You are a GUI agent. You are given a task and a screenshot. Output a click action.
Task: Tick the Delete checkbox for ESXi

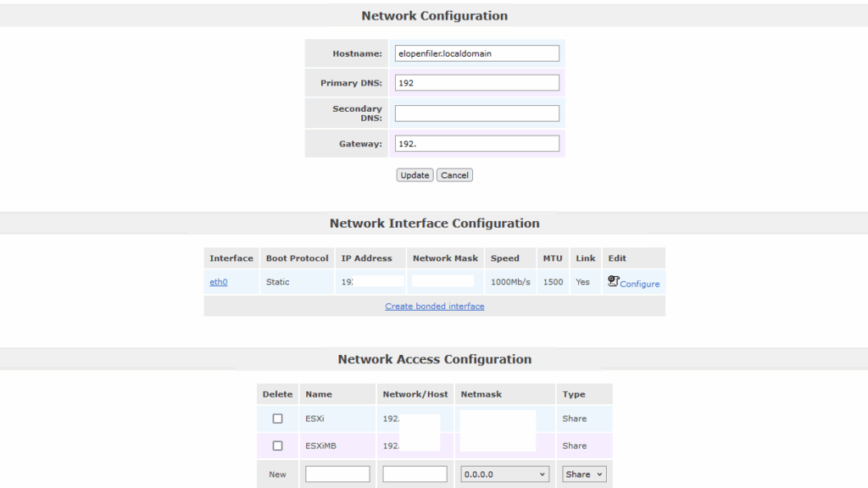click(x=277, y=419)
